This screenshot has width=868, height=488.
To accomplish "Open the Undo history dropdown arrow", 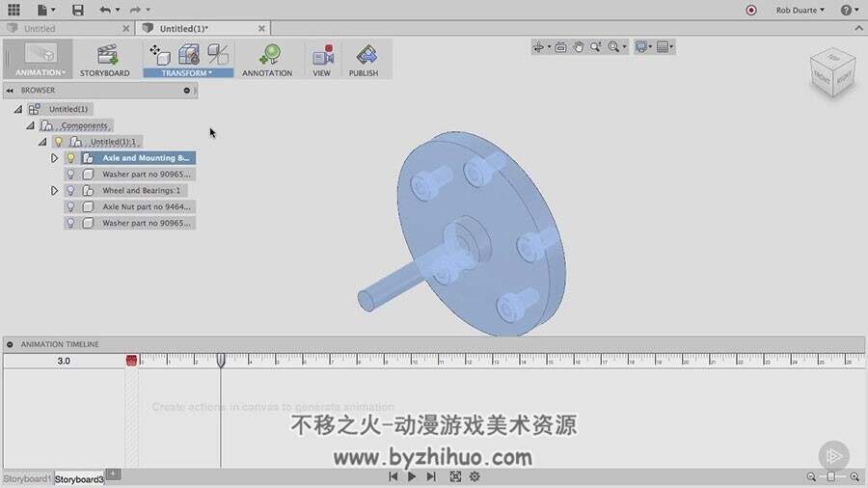I will pos(118,10).
